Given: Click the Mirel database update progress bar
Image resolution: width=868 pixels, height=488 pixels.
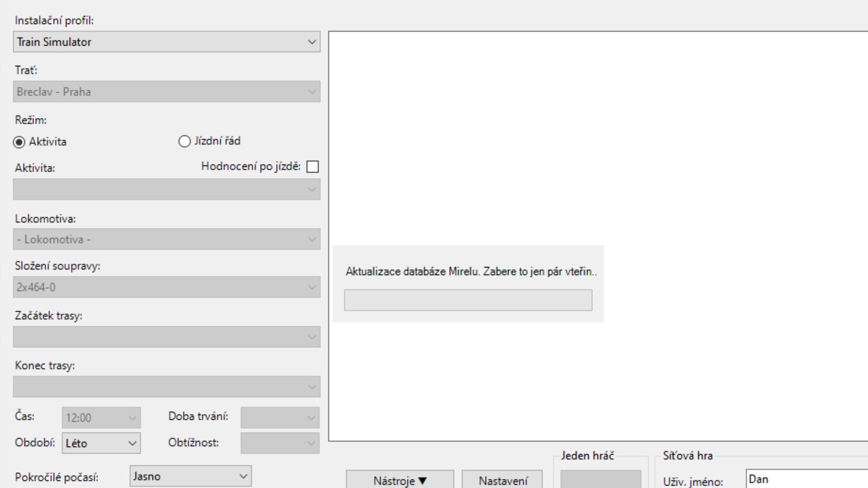Looking at the screenshot, I should 468,300.
